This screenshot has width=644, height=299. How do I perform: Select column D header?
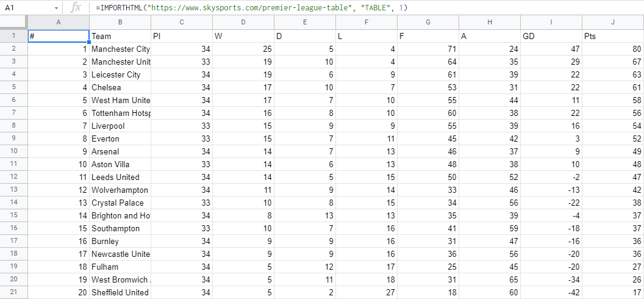[243, 22]
